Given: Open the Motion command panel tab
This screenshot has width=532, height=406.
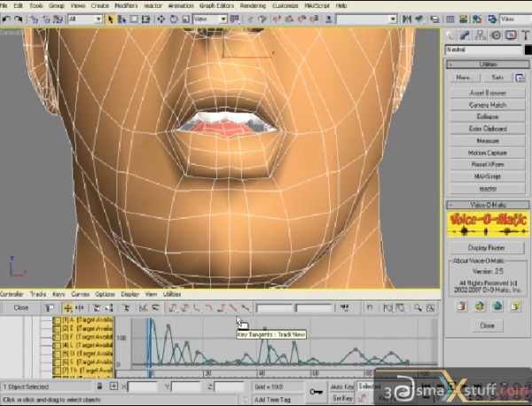Looking at the screenshot, I should (x=496, y=35).
